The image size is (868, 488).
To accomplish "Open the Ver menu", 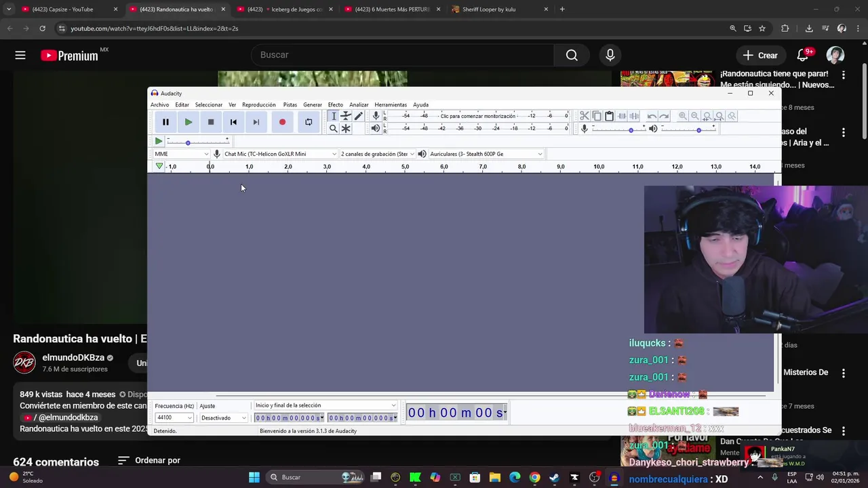I will [233, 105].
